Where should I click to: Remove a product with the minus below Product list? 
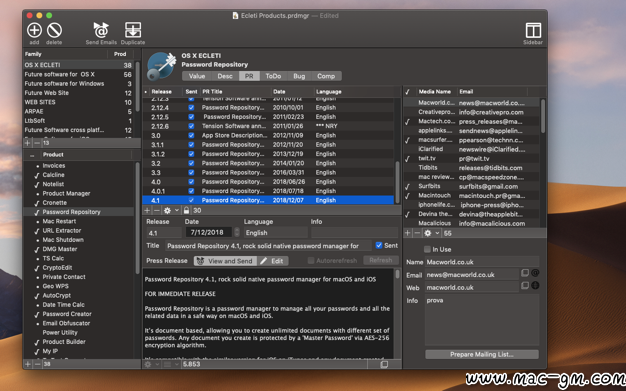(37, 364)
